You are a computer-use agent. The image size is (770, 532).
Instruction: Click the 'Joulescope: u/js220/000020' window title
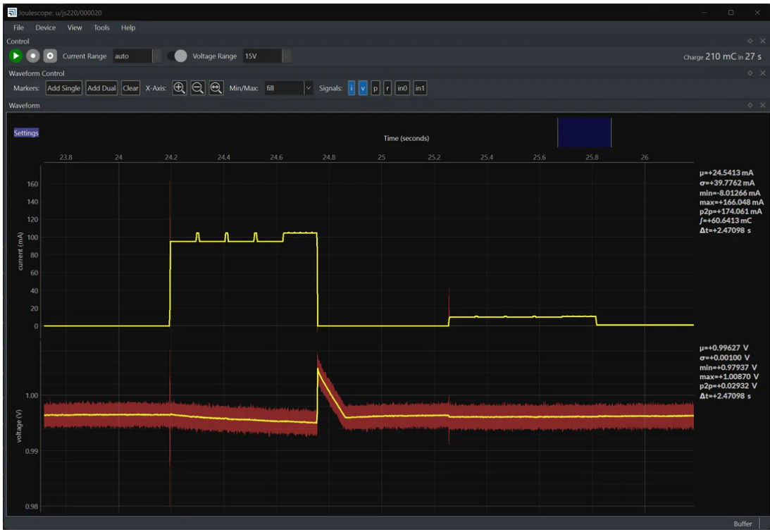[60, 13]
